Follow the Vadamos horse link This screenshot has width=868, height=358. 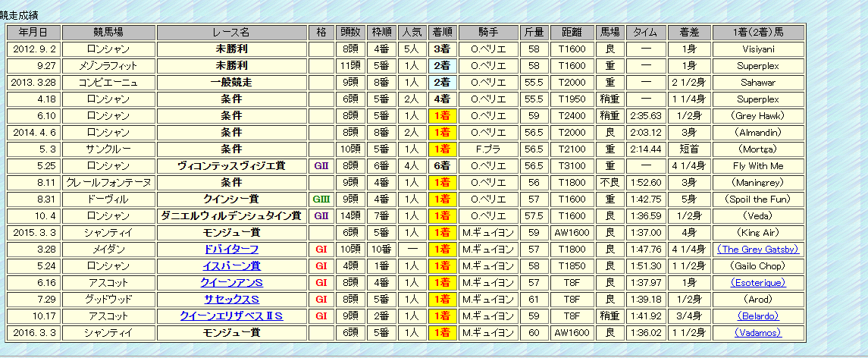point(757,333)
